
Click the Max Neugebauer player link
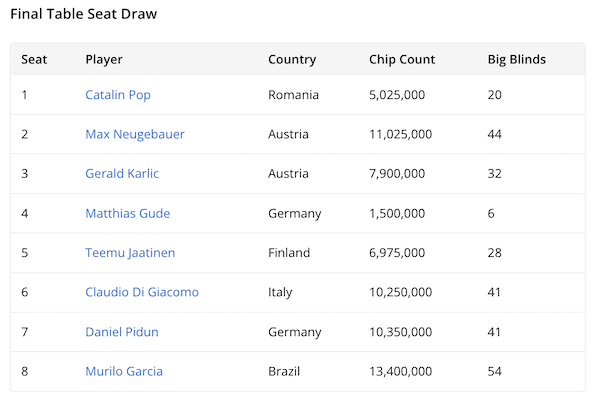point(135,134)
